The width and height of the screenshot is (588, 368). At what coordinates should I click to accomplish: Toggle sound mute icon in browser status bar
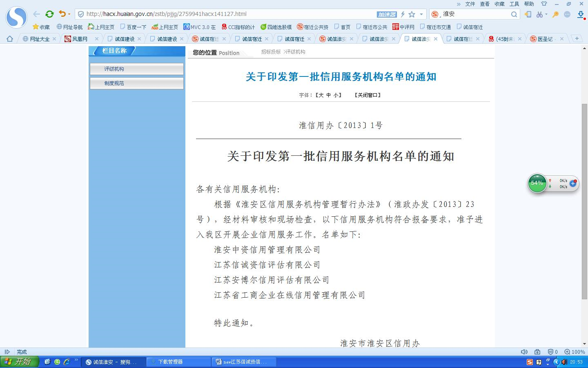(x=524, y=352)
